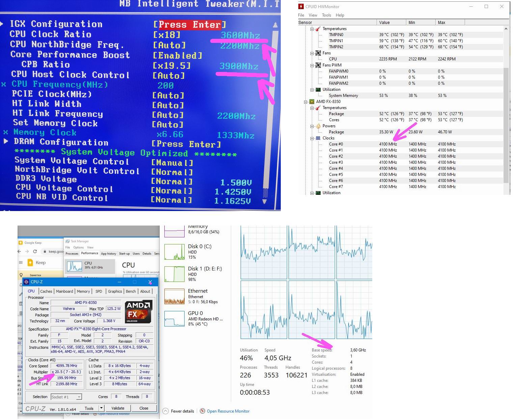Switch to the Mainboard tab in CPU-Z
This screenshot has width=517, height=420.
click(64, 291)
